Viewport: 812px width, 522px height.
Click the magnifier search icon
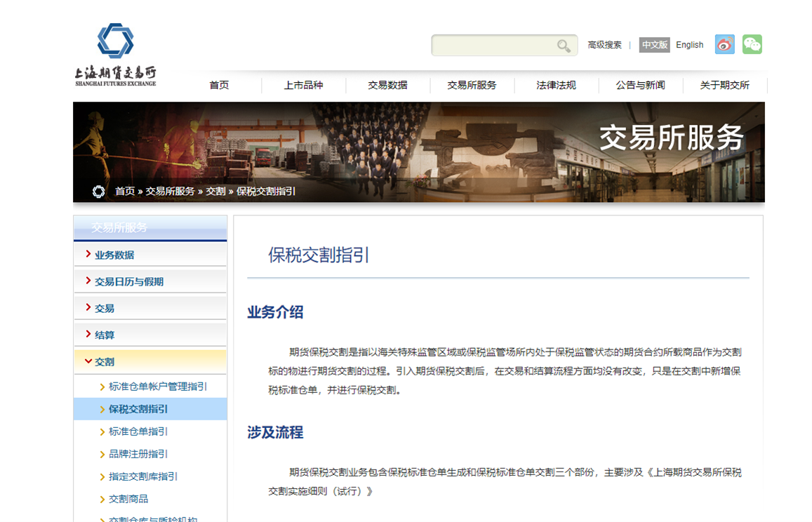click(x=564, y=46)
